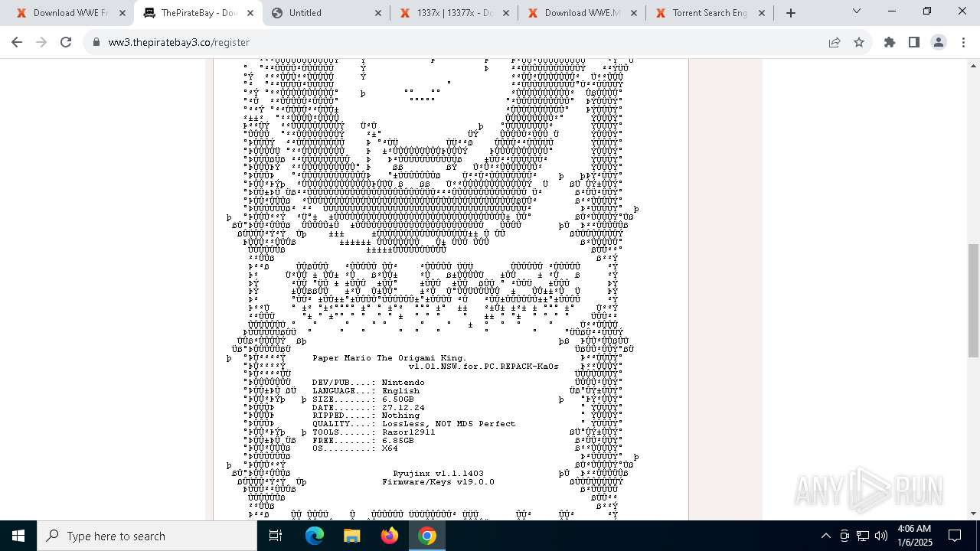Image resolution: width=980 pixels, height=551 pixels.
Task: Open the notification center icon
Action: point(955,536)
